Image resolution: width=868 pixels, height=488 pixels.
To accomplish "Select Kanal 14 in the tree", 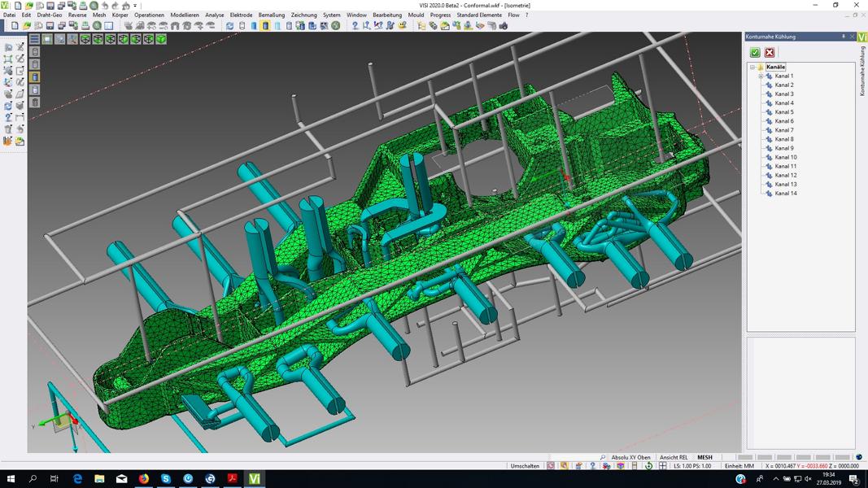I will coord(786,193).
